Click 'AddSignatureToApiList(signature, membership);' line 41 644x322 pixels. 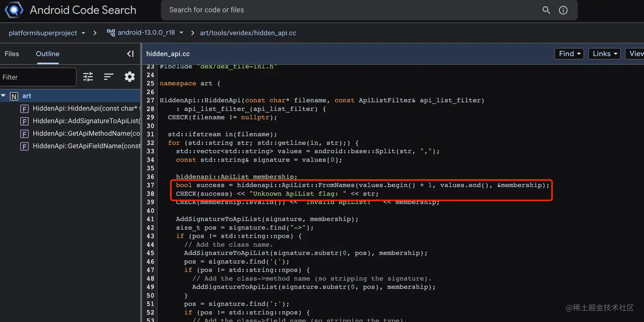[x=267, y=219]
